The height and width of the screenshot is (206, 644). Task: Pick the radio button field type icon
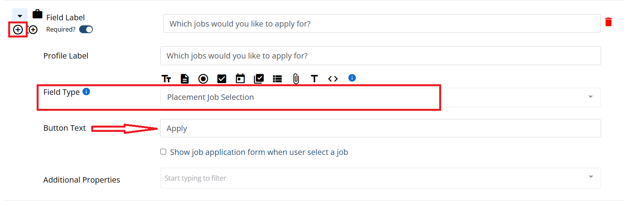tap(203, 79)
